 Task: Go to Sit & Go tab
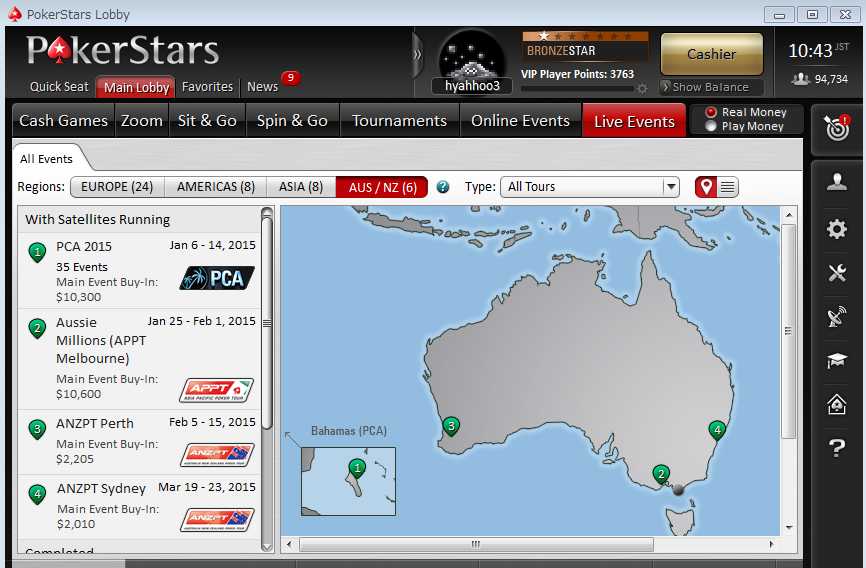click(207, 120)
